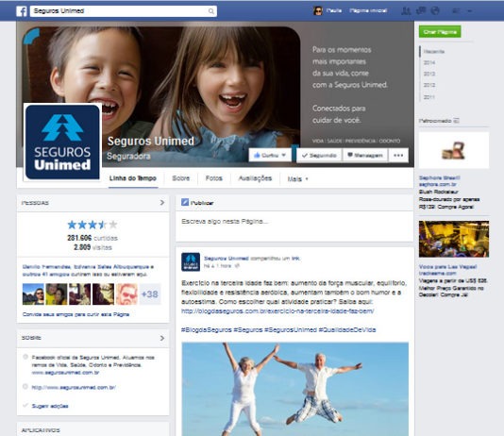
Task: Select 2011 in the timeline navigator
Action: 429,96
